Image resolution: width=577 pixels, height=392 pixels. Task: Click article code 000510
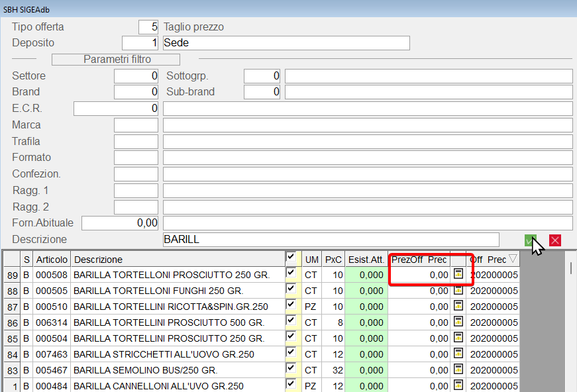52,307
